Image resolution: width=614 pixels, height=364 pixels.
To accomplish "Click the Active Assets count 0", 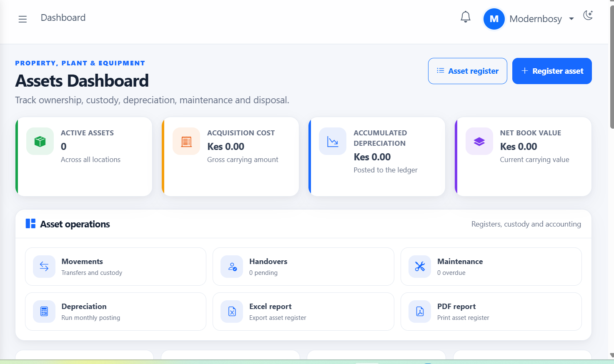I will pyautogui.click(x=63, y=147).
